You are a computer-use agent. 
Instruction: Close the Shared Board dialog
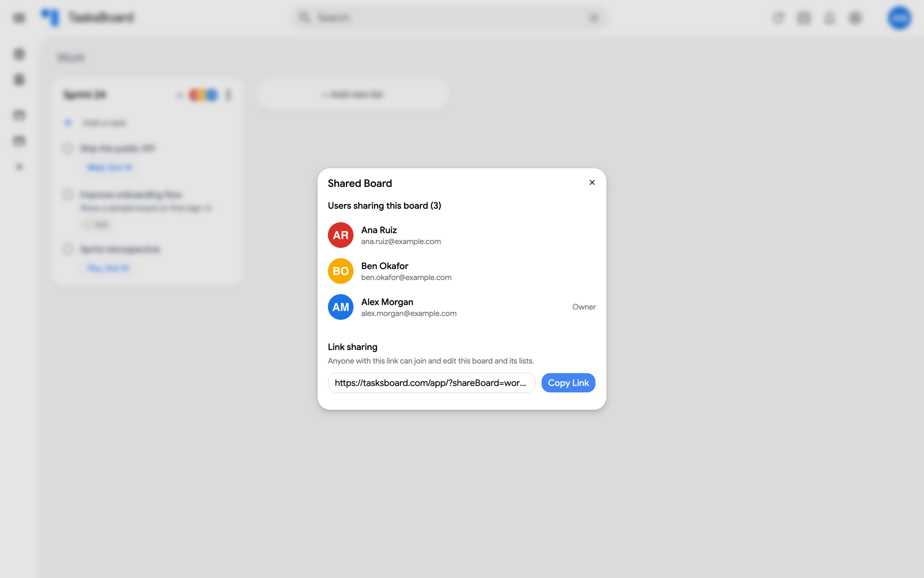[x=592, y=183]
